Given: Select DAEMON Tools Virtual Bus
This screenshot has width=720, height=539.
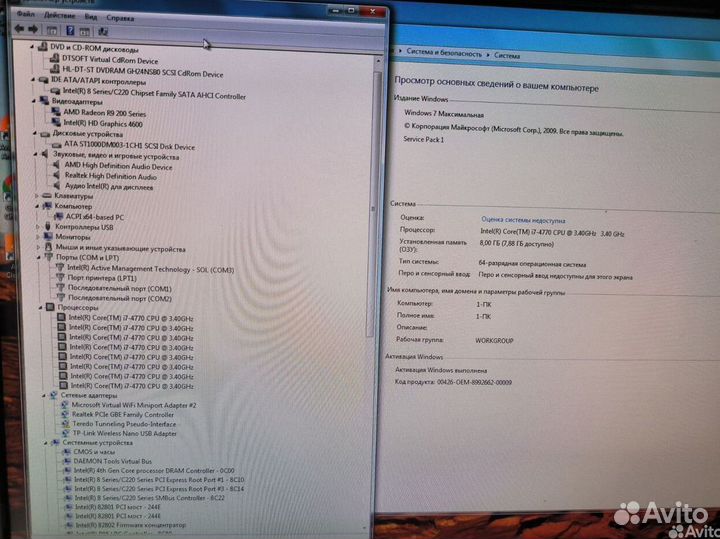Looking at the screenshot, I should (112, 461).
